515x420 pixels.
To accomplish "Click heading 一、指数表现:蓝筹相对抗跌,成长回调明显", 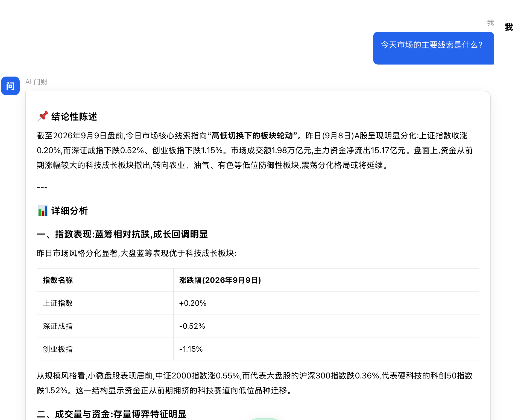I will [122, 234].
